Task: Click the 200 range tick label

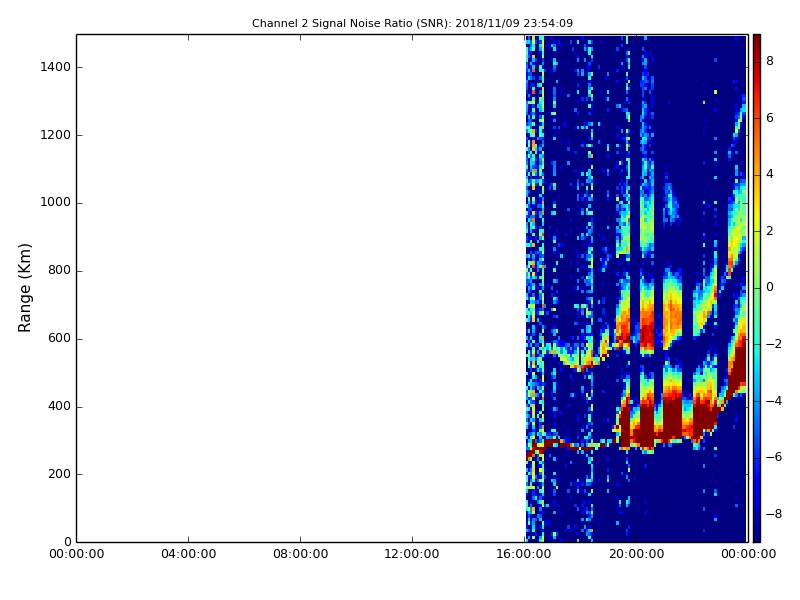Action: click(x=59, y=474)
